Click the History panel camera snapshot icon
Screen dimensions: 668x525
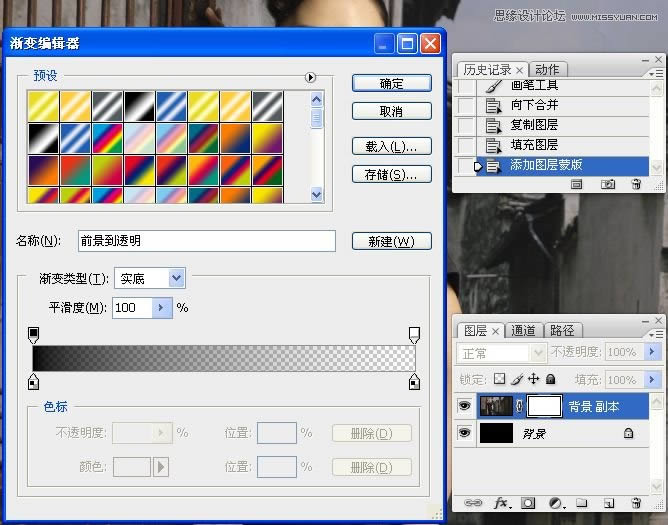[607, 185]
